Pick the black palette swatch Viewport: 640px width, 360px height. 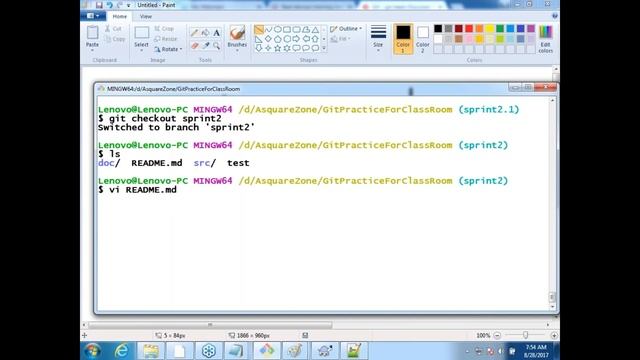[438, 29]
